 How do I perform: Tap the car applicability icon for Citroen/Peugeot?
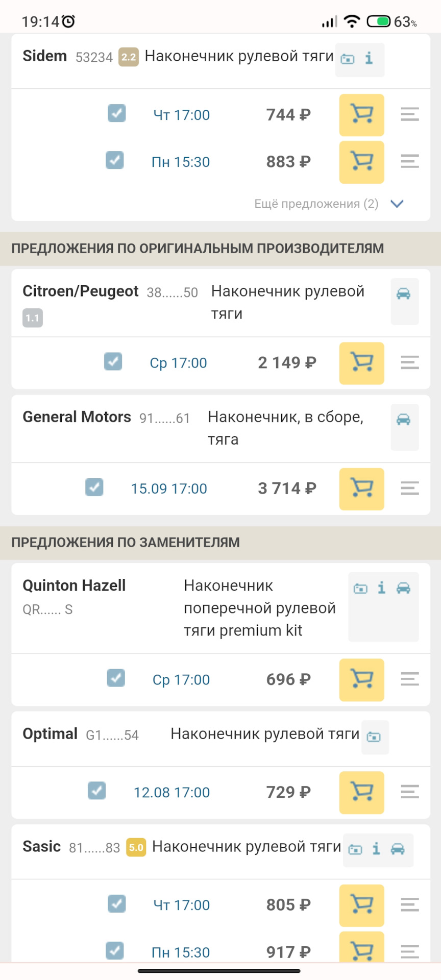point(403,293)
